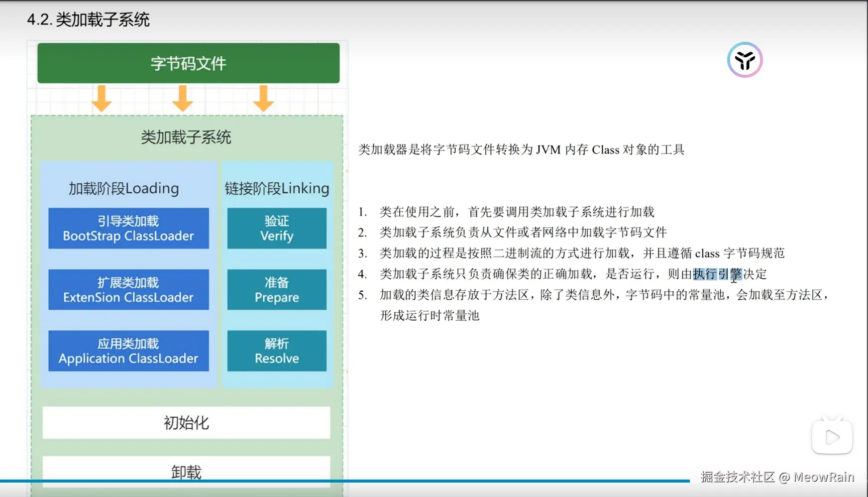Click the middle orange down arrow

pyautogui.click(x=183, y=98)
